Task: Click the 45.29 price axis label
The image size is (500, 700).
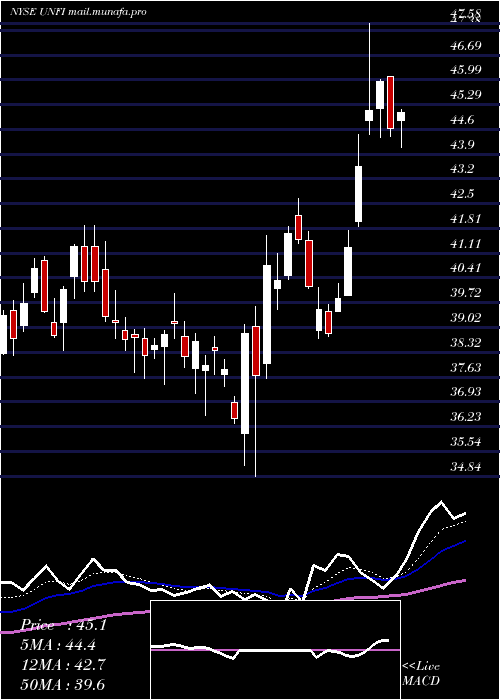Action: point(465,95)
